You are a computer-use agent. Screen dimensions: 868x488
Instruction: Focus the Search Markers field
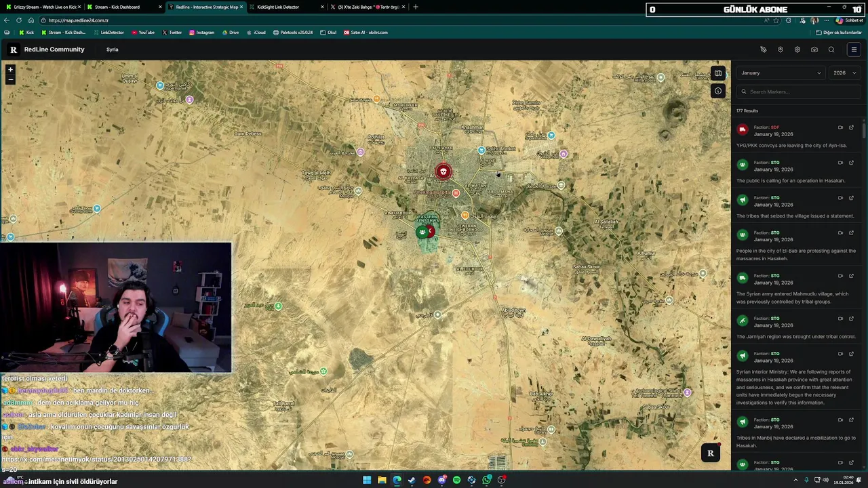pos(799,91)
